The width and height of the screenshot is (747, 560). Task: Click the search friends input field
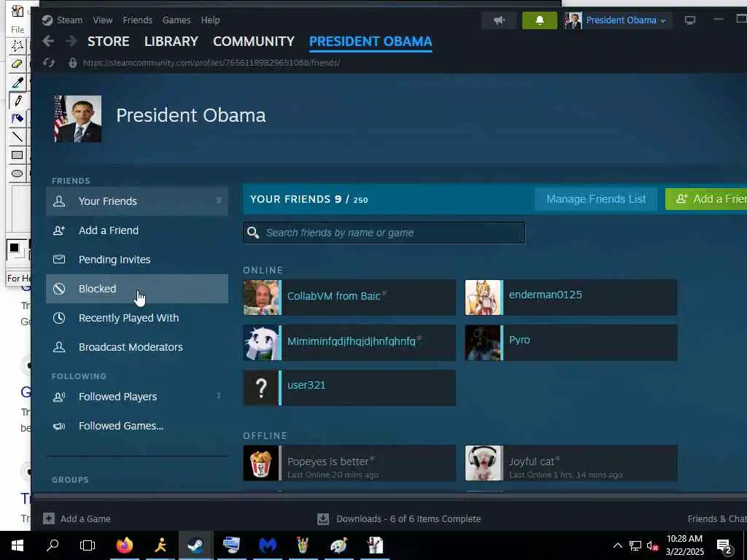(x=384, y=233)
